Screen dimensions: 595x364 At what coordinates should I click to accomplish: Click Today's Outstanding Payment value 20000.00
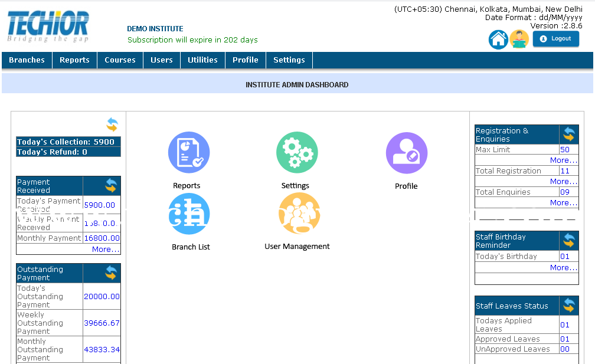102,296
